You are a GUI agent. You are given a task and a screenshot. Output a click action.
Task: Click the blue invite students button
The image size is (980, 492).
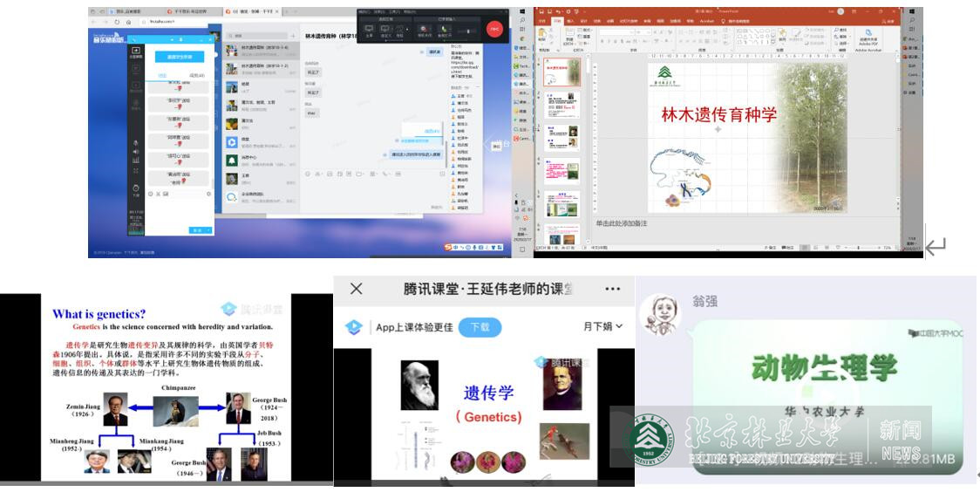180,57
